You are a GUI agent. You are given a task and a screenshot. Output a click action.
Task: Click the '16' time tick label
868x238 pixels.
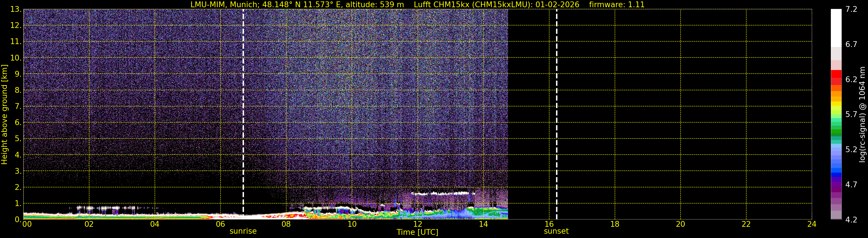[x=549, y=224]
